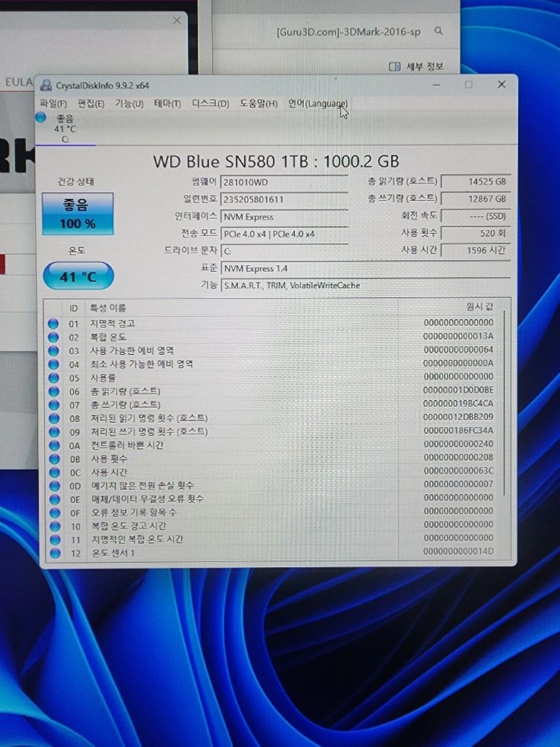Click the drive letter C: field
This screenshot has width=560, height=747.
coord(284,251)
